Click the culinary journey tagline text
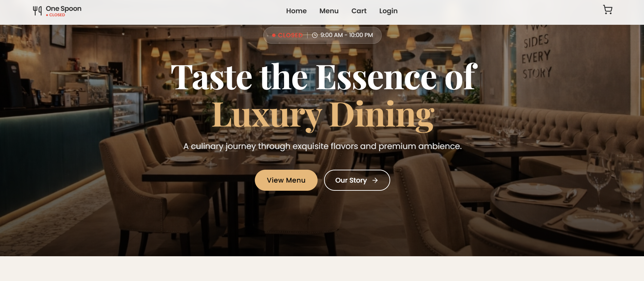Image resolution: width=644 pixels, height=281 pixels. tap(322, 146)
